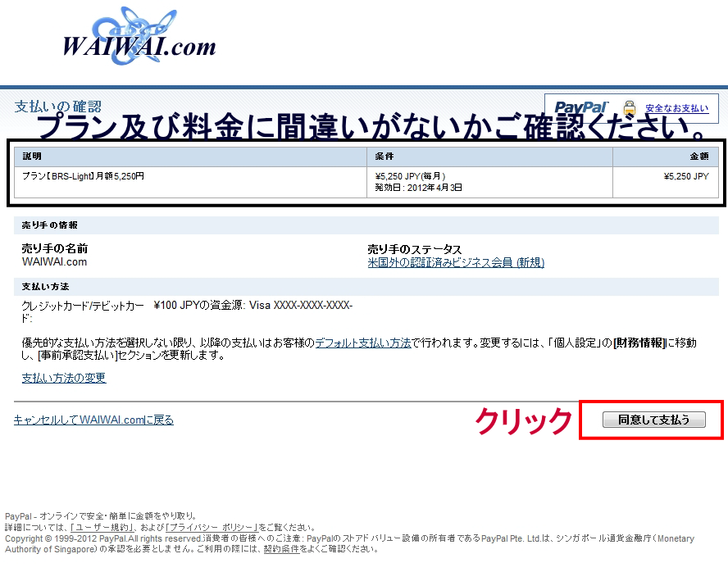The height and width of the screenshot is (572, 728).
Task: Click the padlock secure payment icon
Action: 629,107
